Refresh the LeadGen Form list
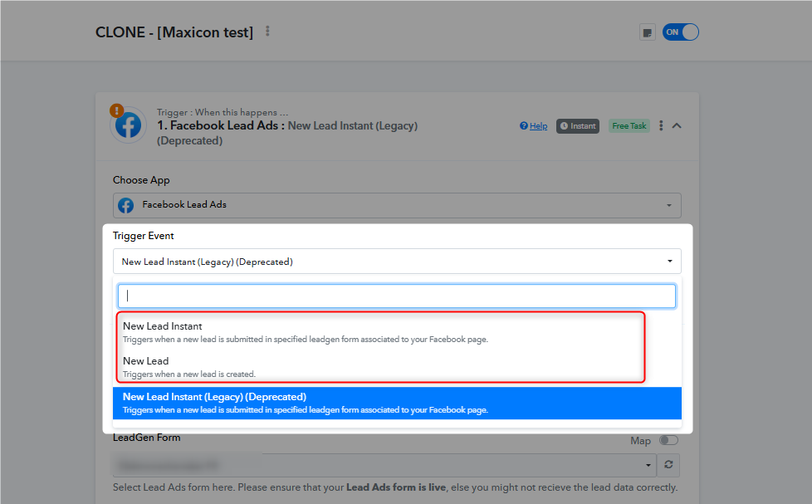This screenshot has height=504, width=812. pos(668,465)
